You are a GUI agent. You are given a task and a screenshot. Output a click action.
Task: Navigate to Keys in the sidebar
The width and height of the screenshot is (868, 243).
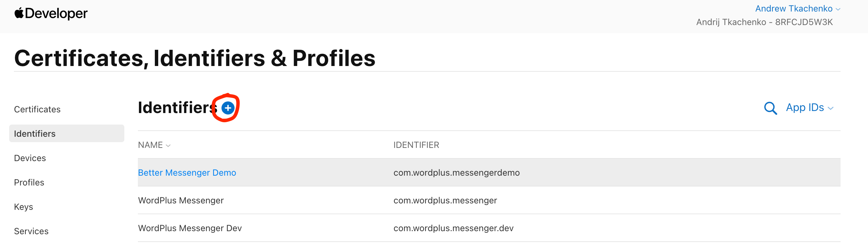[x=23, y=207]
